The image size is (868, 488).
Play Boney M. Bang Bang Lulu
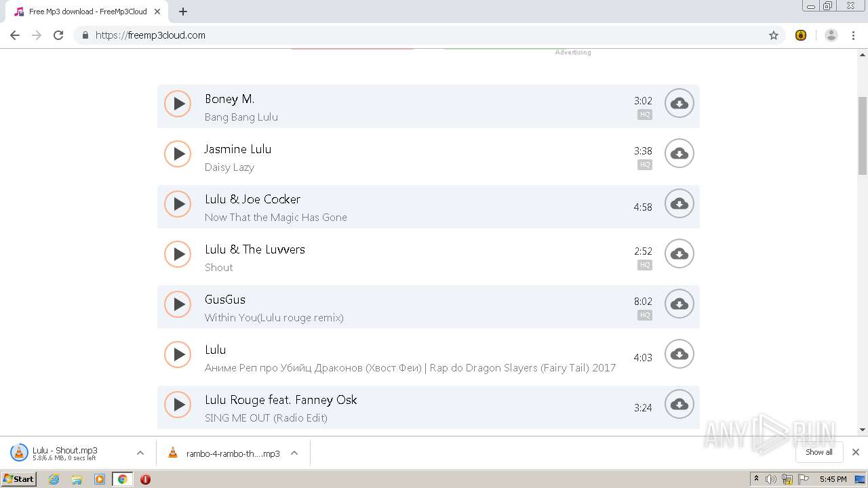point(178,104)
